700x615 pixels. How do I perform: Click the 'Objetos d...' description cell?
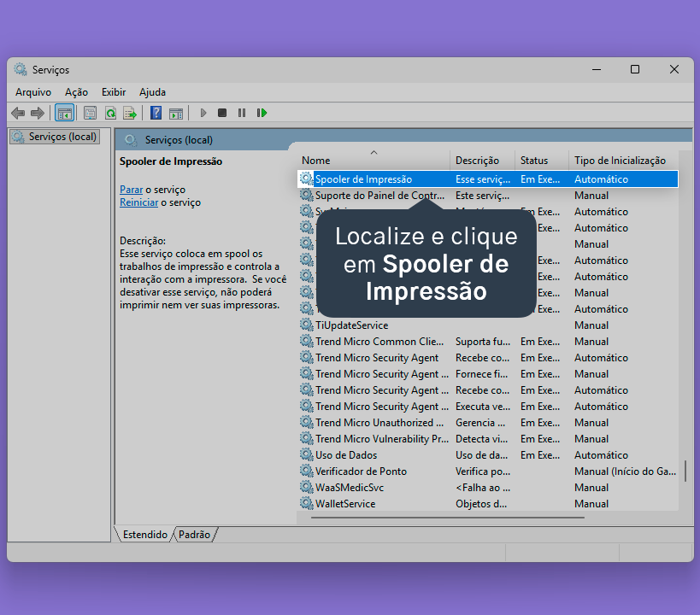[x=481, y=503]
